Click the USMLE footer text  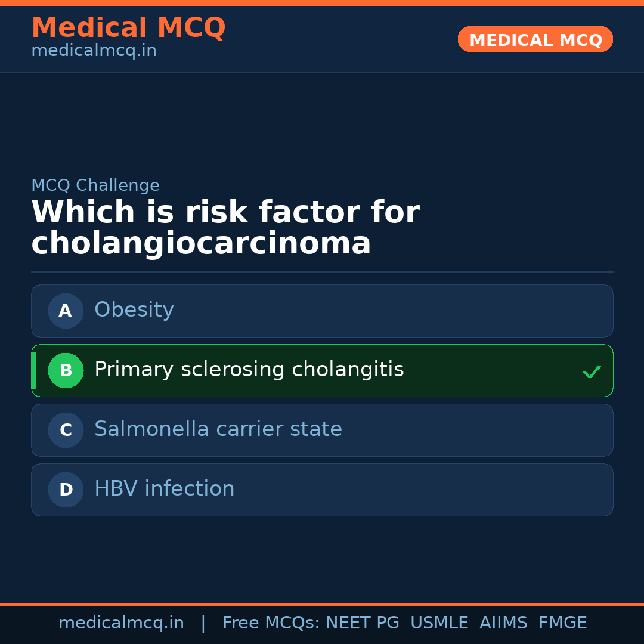point(439,623)
